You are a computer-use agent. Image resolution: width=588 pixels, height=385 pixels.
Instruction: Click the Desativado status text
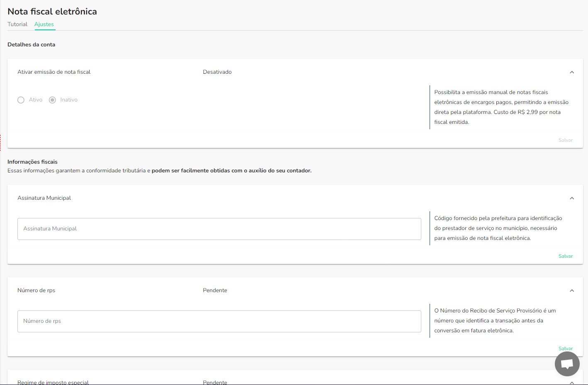(x=217, y=72)
